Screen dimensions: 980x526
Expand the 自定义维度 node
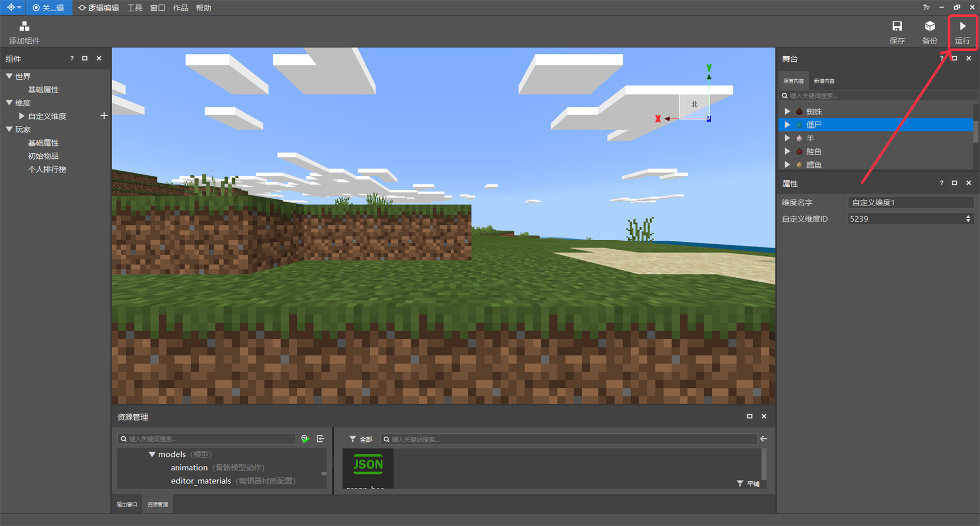pos(22,116)
